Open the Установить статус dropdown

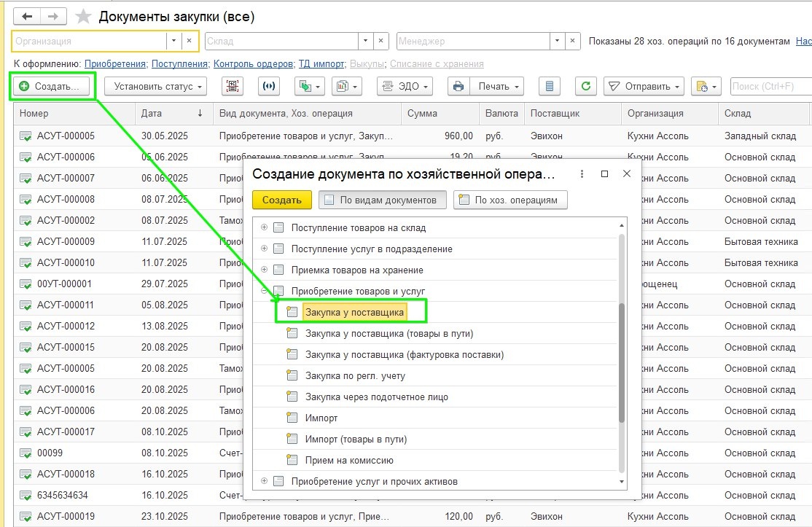155,87
